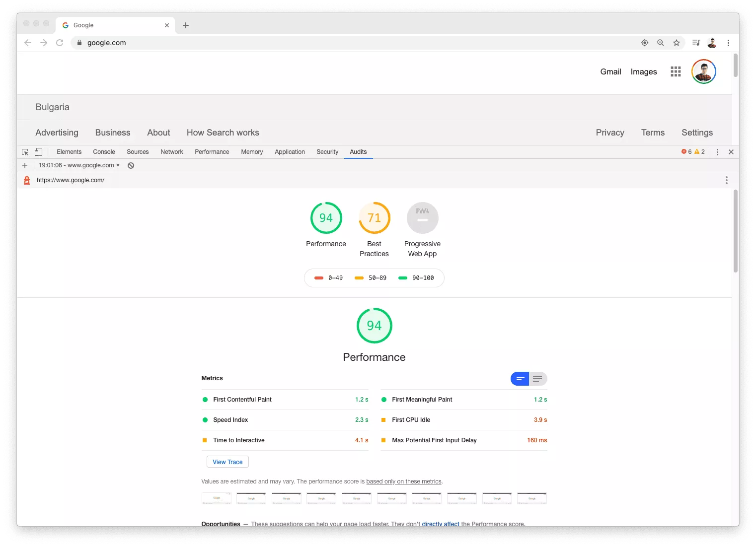Screen dimensions: 756x547
Task: Expand the Speed Index metric row
Action: click(285, 420)
